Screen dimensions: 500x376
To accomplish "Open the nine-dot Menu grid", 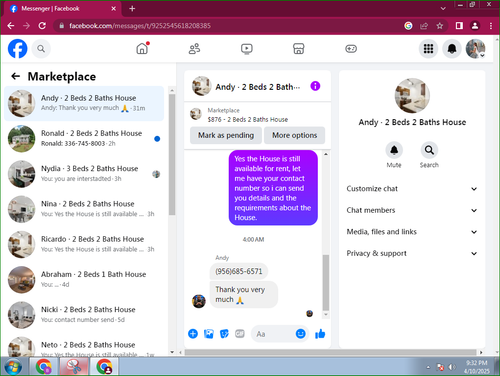I will click(x=428, y=49).
